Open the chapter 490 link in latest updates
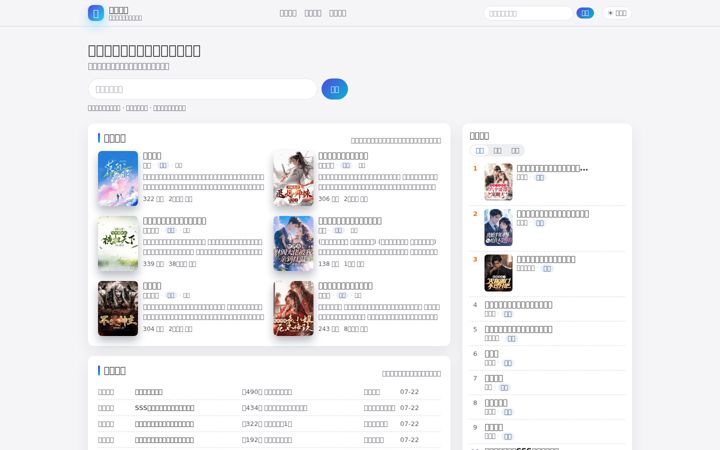The height and width of the screenshot is (450, 720). click(x=267, y=392)
